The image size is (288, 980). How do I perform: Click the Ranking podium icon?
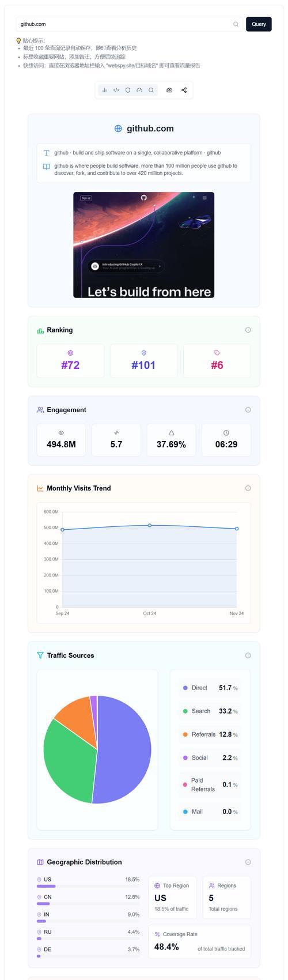[40, 330]
